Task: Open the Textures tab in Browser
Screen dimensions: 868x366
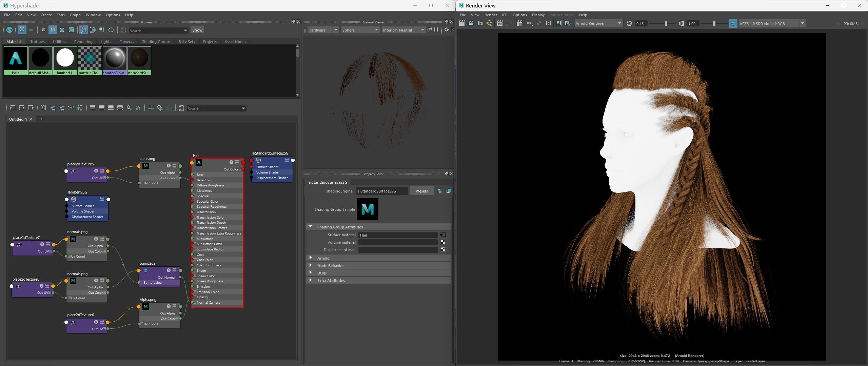Action: [37, 42]
